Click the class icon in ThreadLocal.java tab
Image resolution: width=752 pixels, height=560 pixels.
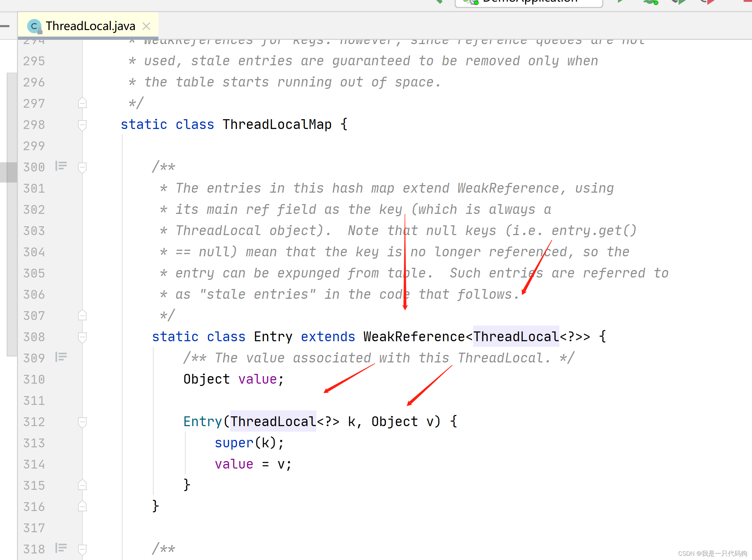coord(34,26)
